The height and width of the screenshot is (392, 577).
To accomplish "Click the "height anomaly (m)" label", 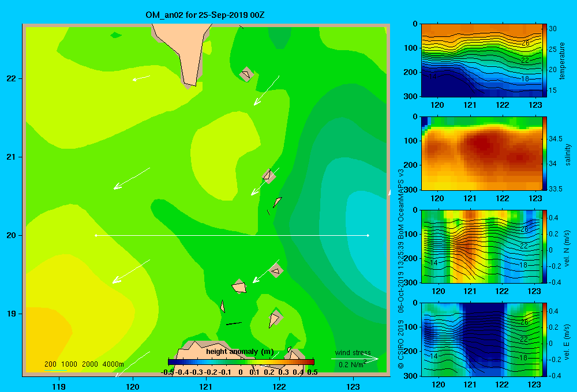I will click(240, 352).
